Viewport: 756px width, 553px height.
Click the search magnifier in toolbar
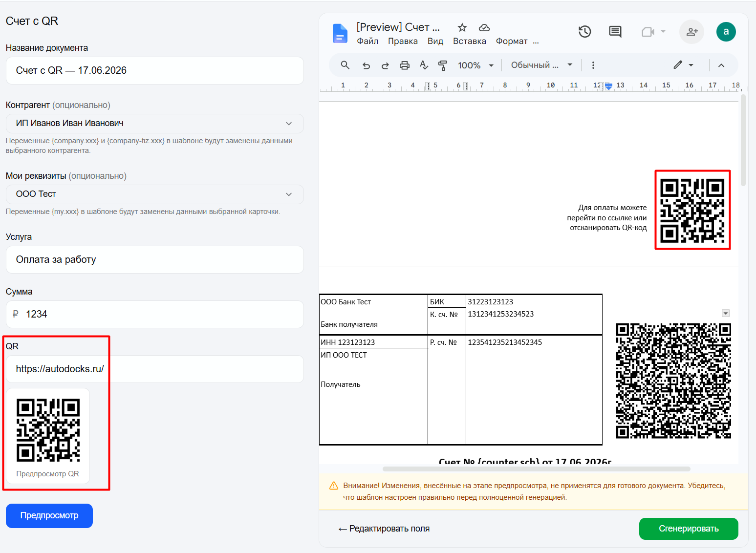(345, 65)
